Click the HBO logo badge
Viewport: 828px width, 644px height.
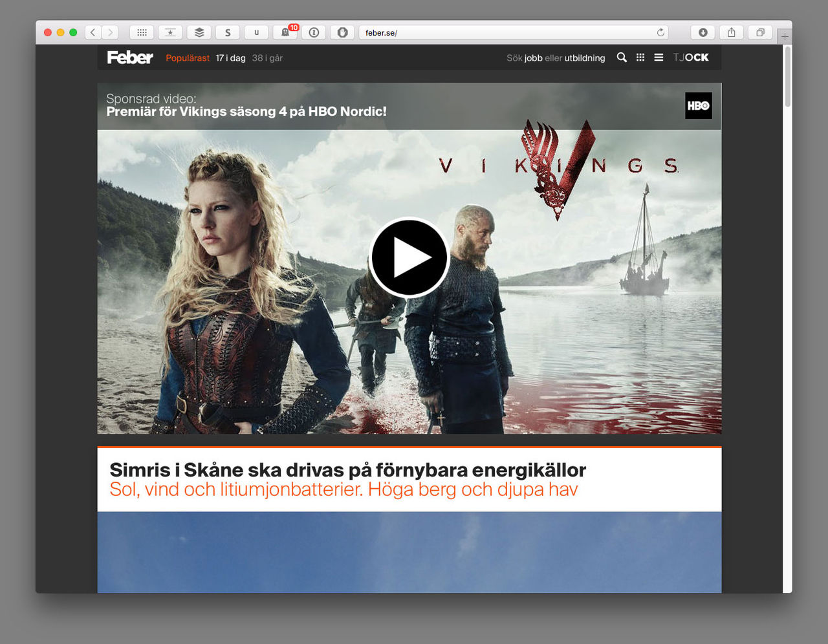pyautogui.click(x=699, y=105)
